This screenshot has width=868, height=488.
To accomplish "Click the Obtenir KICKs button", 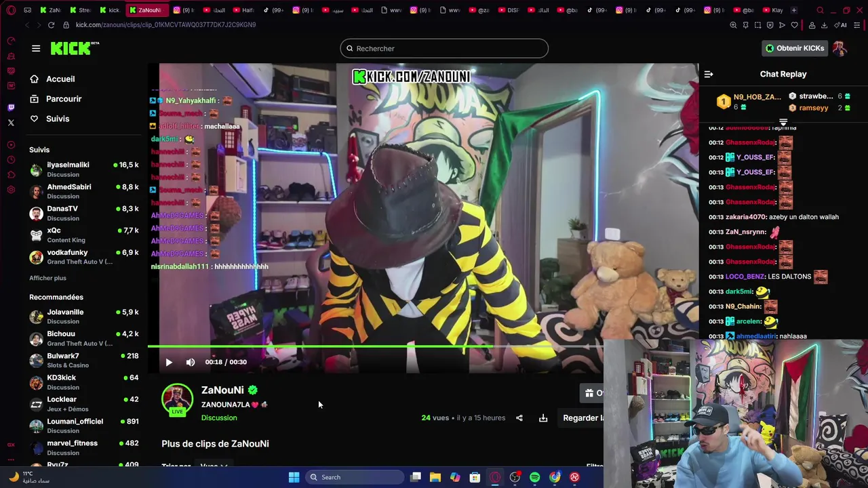I will pos(795,48).
